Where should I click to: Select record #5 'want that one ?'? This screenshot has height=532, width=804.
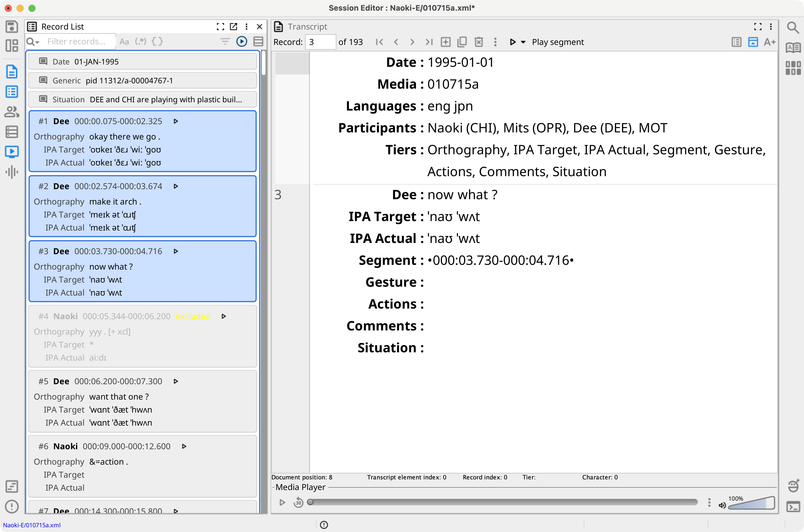tap(142, 401)
